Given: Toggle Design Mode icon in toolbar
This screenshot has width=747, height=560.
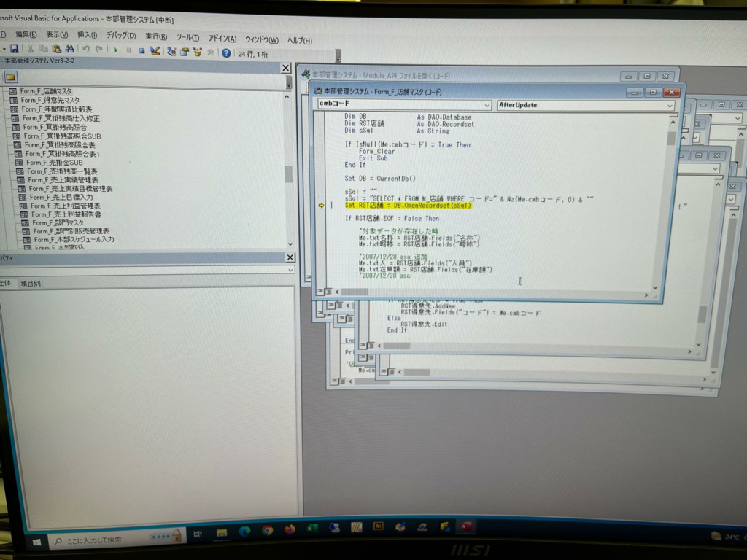Looking at the screenshot, I should [x=155, y=50].
